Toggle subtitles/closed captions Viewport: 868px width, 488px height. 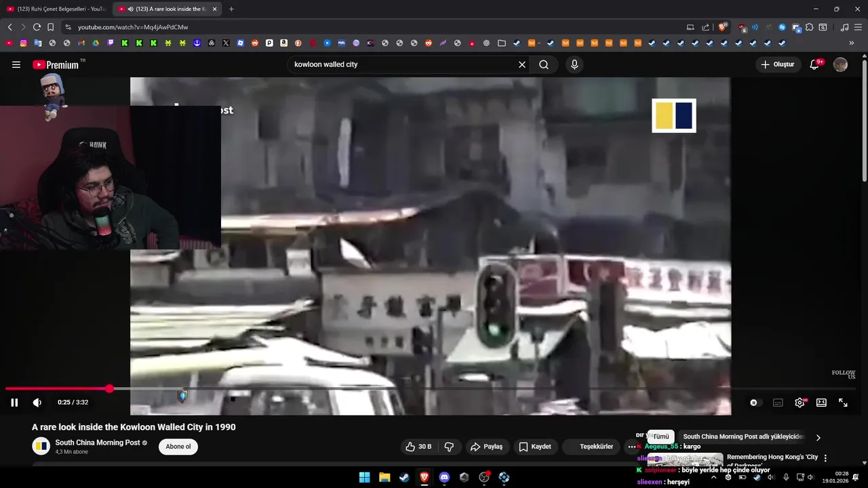(778, 403)
